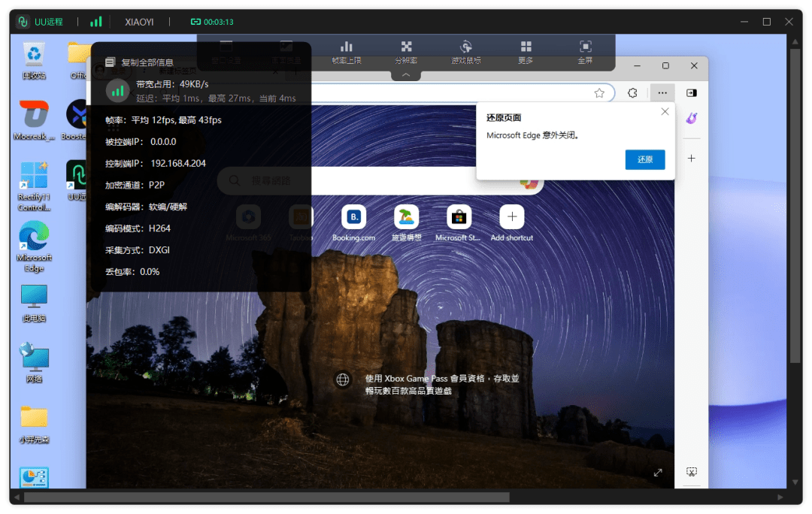This screenshot has width=812, height=514.
Task: Toggle the Edge sidebar panel icon
Action: coord(692,93)
